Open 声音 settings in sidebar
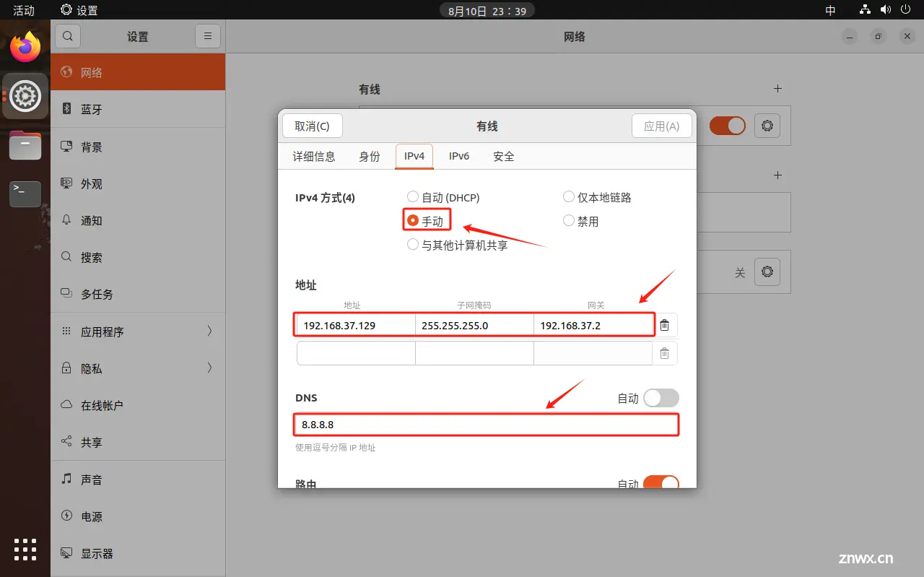924x577 pixels. 138,479
